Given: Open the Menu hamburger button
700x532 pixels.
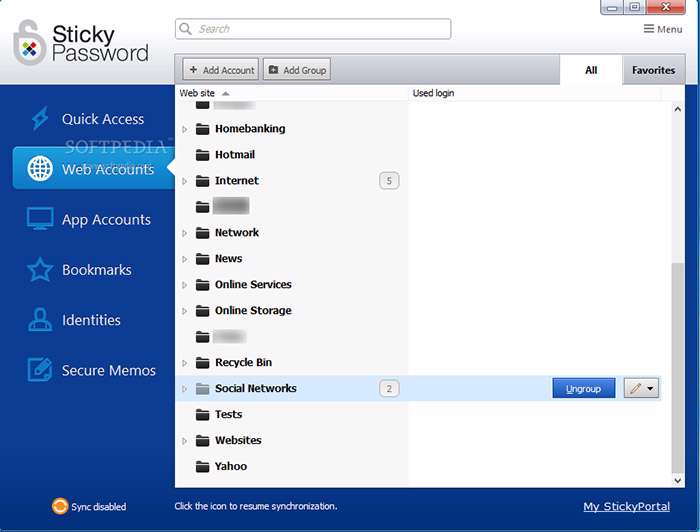Looking at the screenshot, I should pyautogui.click(x=663, y=29).
